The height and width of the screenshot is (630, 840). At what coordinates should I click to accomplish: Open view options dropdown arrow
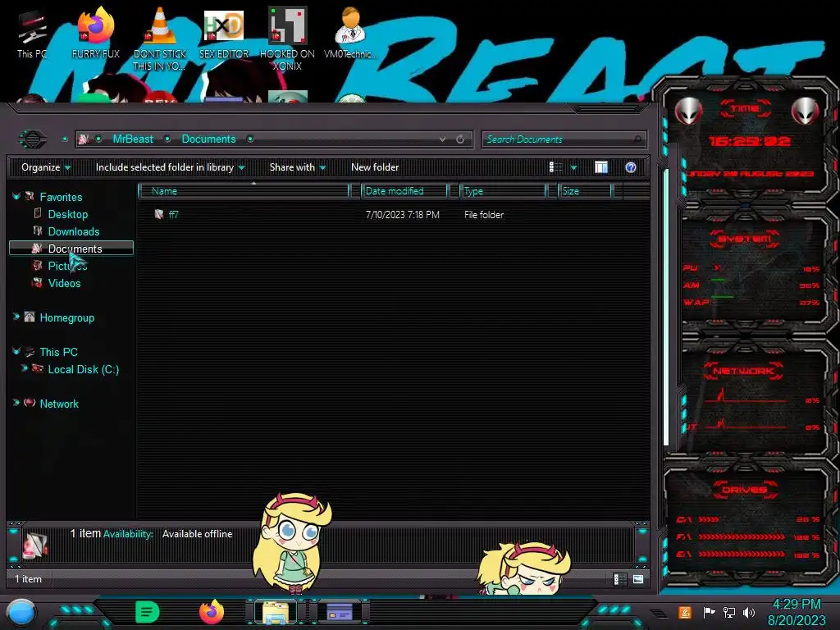[x=573, y=167]
